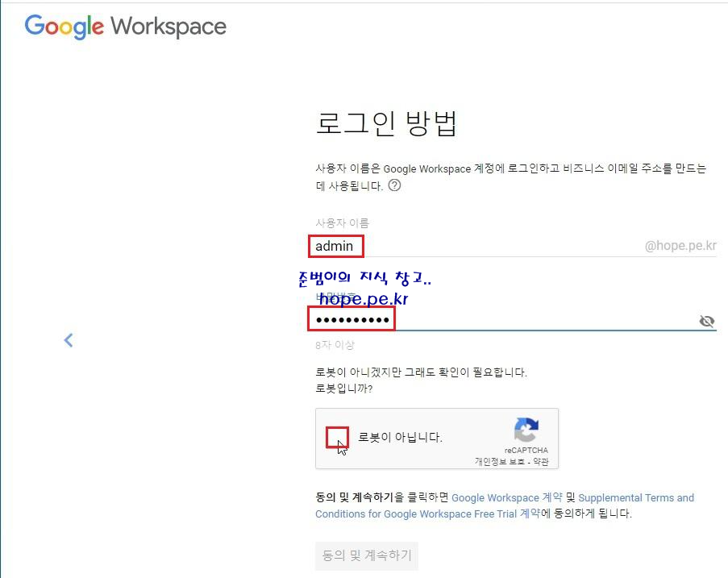Image resolution: width=728 pixels, height=578 pixels.
Task: Click the 로그인 방법 heading
Action: 386,123
